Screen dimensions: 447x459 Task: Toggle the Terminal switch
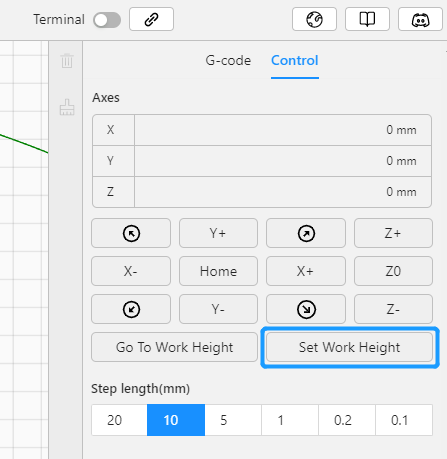[x=107, y=20]
